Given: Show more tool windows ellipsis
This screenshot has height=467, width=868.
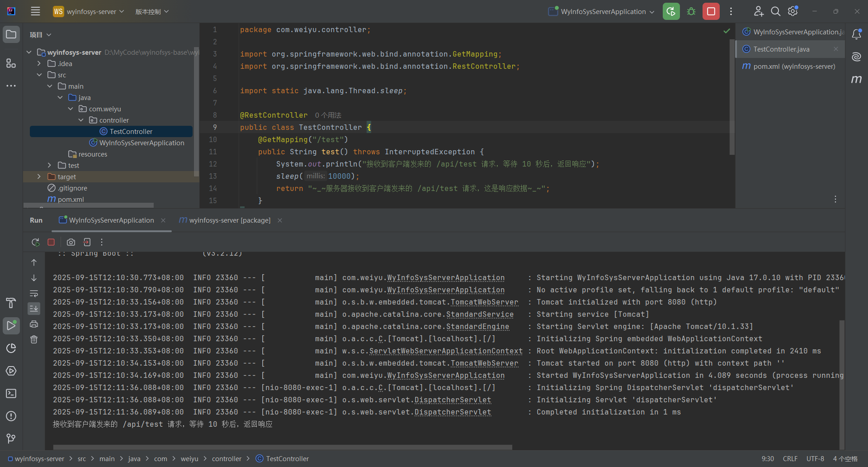Looking at the screenshot, I should tap(11, 86).
